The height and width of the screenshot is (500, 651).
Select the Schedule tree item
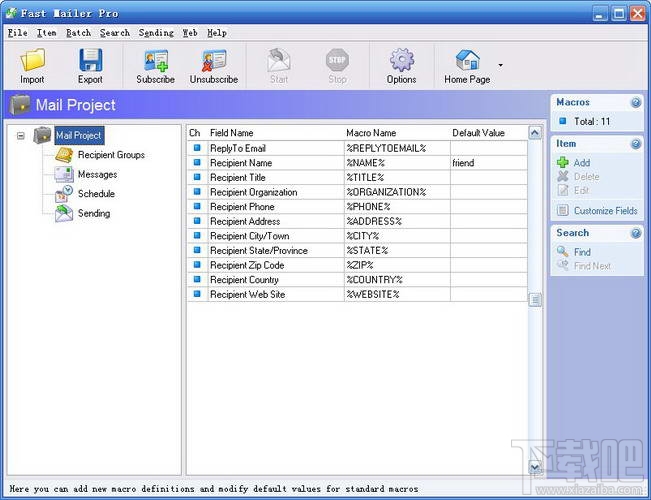pyautogui.click(x=96, y=194)
